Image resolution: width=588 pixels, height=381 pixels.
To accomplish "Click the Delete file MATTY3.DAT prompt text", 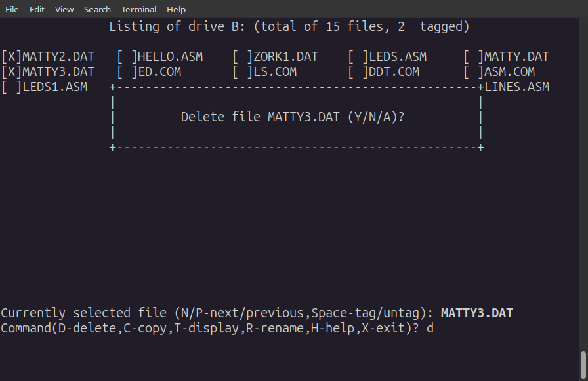I will point(293,117).
